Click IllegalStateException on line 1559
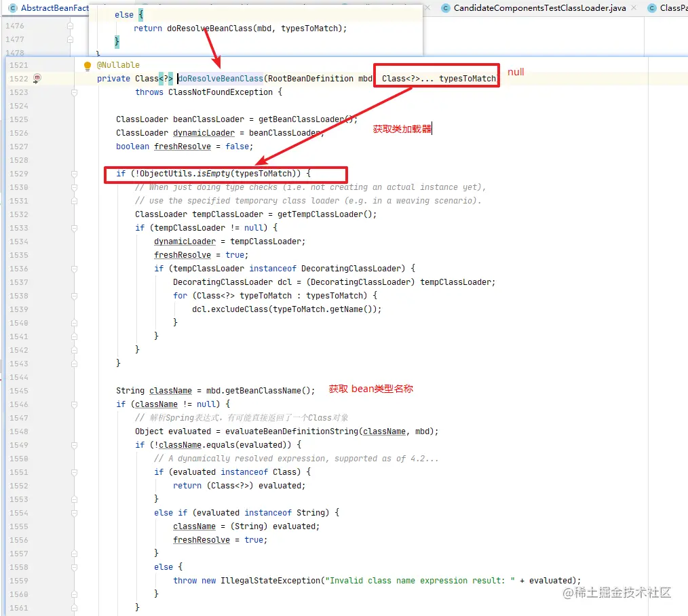The image size is (688, 616). pyautogui.click(x=270, y=581)
